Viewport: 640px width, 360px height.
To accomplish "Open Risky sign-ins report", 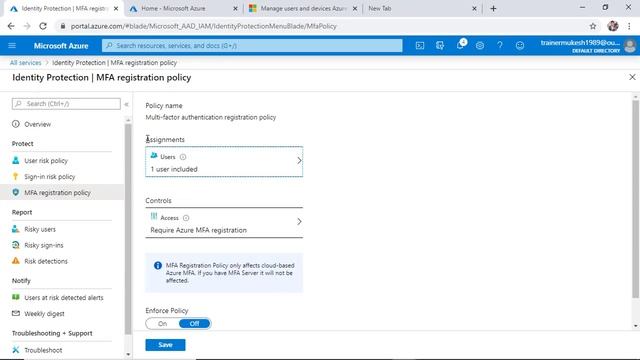I will (x=44, y=245).
